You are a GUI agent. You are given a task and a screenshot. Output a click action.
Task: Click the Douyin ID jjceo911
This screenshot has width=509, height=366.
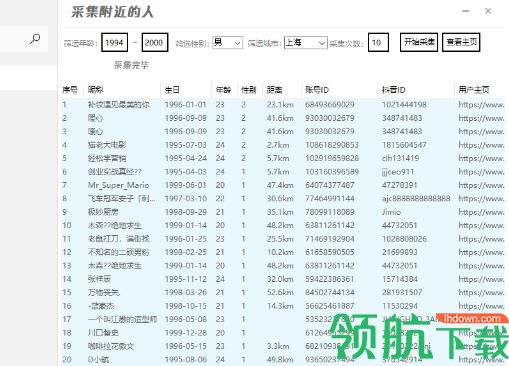[398, 172]
